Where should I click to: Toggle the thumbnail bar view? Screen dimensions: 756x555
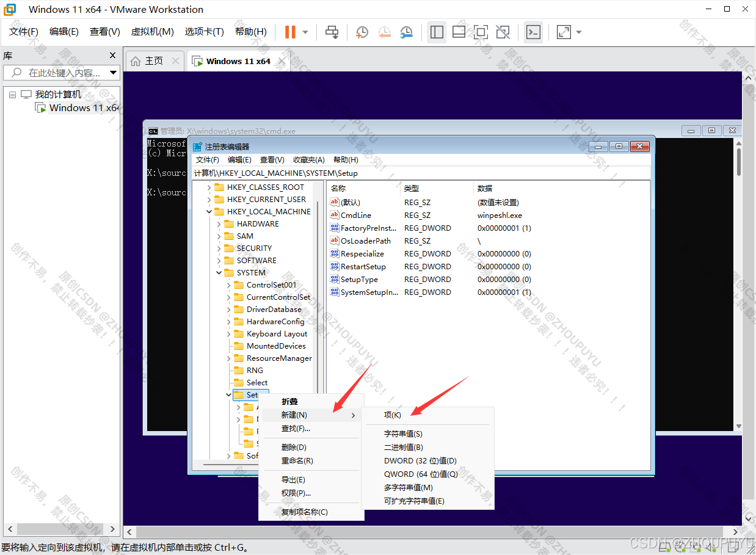pyautogui.click(x=459, y=32)
